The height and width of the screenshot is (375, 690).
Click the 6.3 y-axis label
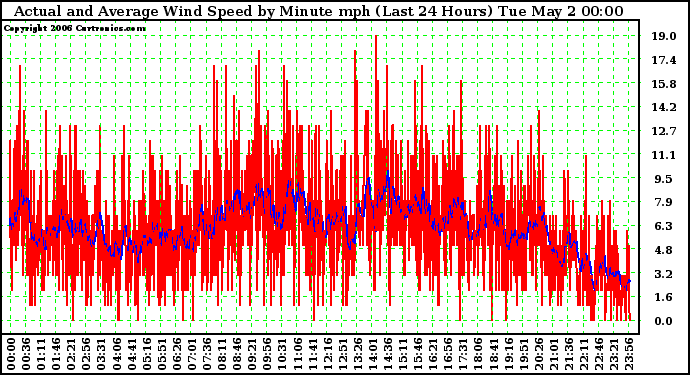click(664, 226)
